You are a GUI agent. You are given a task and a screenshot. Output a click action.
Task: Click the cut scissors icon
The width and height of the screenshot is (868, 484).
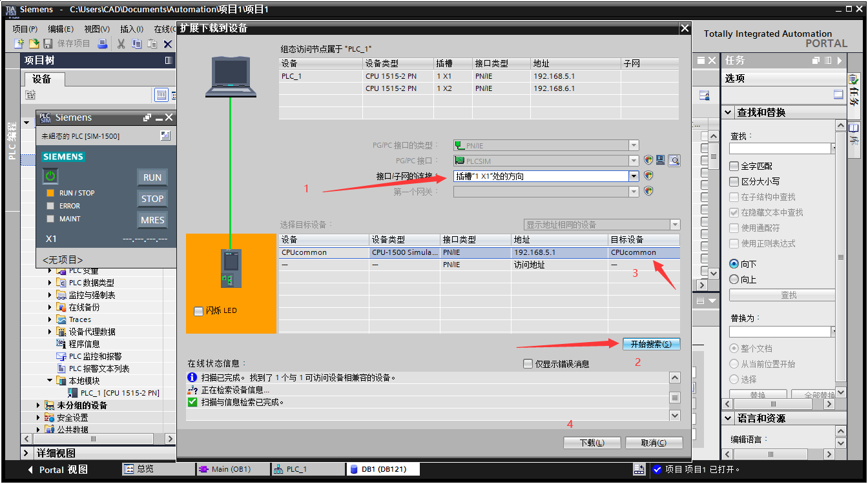pos(121,43)
